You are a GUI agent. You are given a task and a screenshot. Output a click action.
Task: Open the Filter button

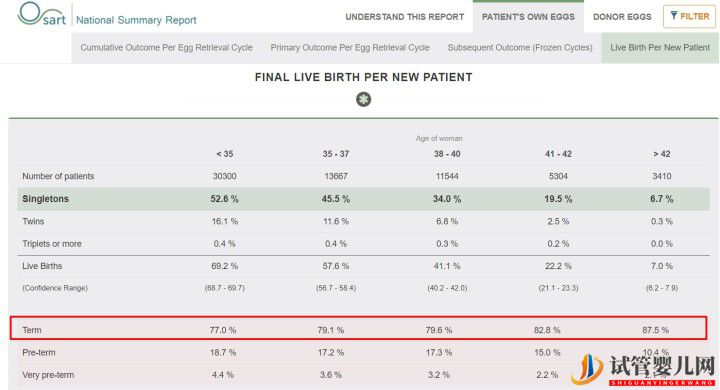coord(689,17)
